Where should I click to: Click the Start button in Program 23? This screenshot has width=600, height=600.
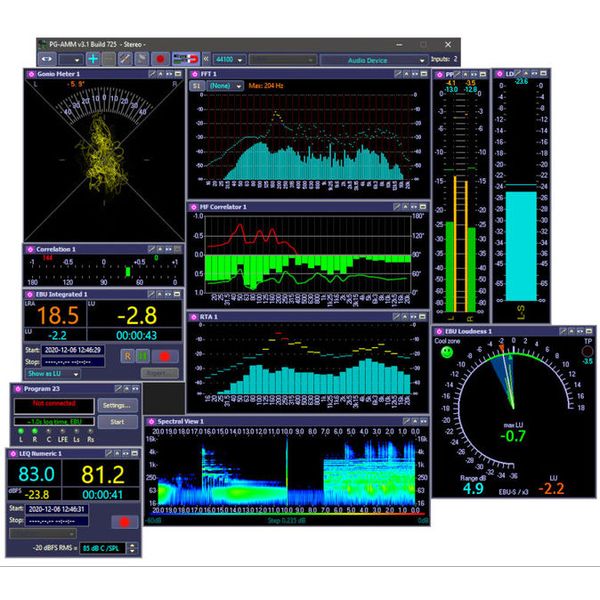coord(117,422)
